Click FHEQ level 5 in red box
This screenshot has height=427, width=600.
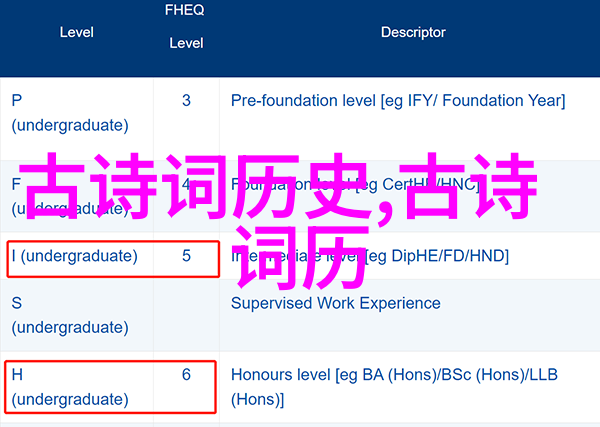point(186,256)
